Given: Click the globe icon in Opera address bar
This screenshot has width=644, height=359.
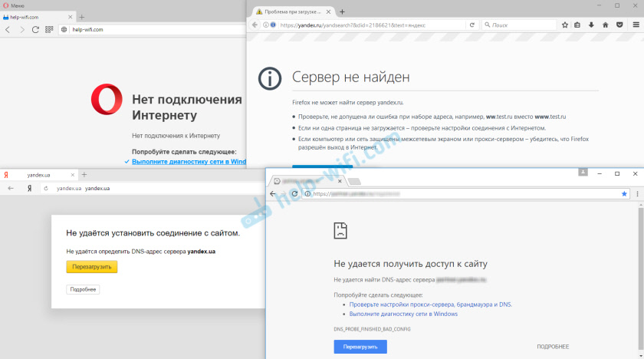Looking at the screenshot, I should (64, 30).
